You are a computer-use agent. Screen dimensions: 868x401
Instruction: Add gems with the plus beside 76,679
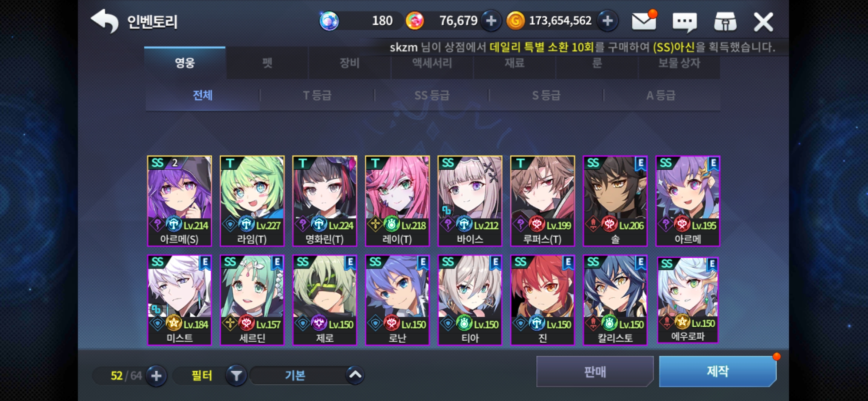point(491,21)
